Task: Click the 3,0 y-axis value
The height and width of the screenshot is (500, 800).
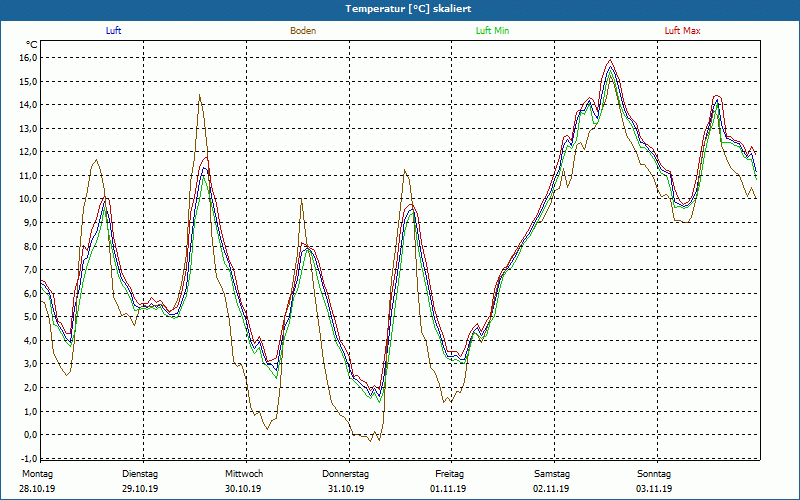Action: coord(31,364)
